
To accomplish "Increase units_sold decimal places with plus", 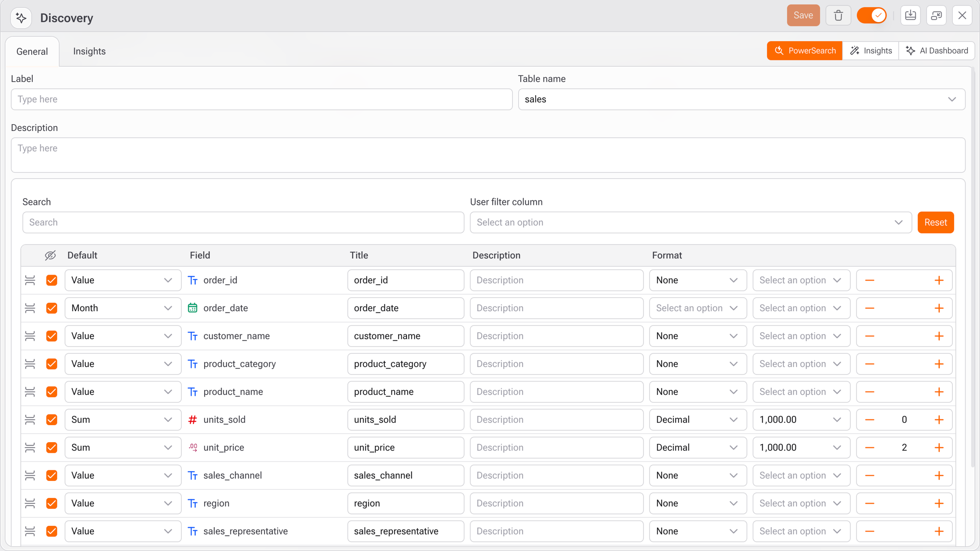I will pos(939,420).
